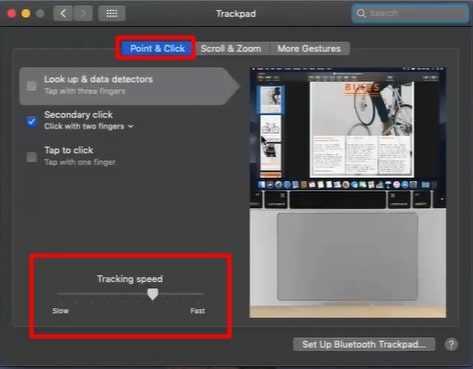Close the Trackpad window with the red button
This screenshot has height=369, width=473.
(12, 14)
